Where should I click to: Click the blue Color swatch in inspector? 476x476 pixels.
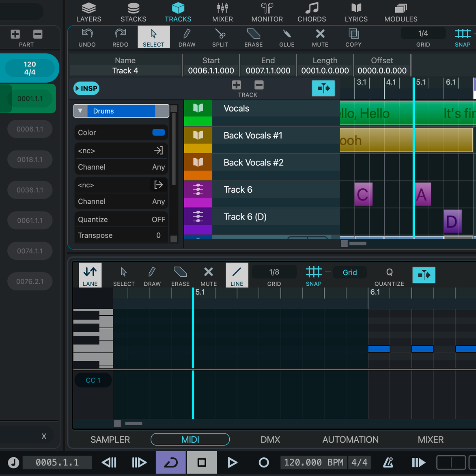coord(159,132)
